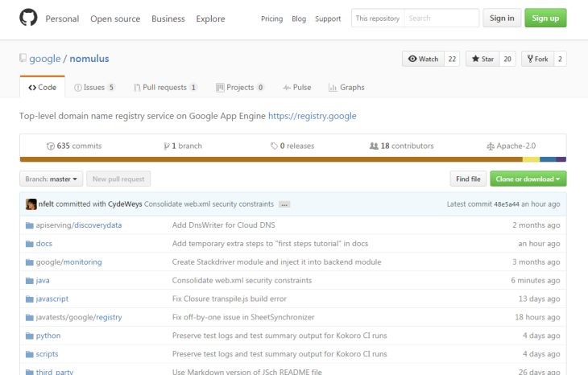View the watchers count 22
The image size is (588, 375).
pyautogui.click(x=452, y=59)
